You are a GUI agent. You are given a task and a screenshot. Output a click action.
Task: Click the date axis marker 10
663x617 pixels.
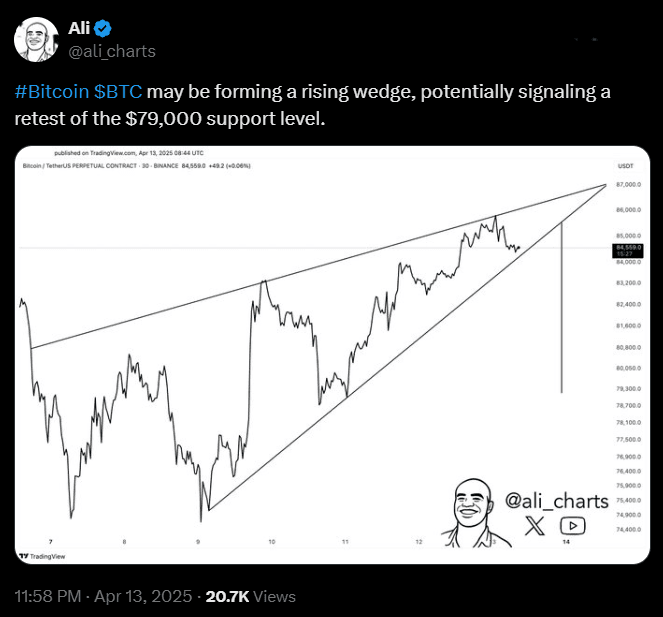272,542
